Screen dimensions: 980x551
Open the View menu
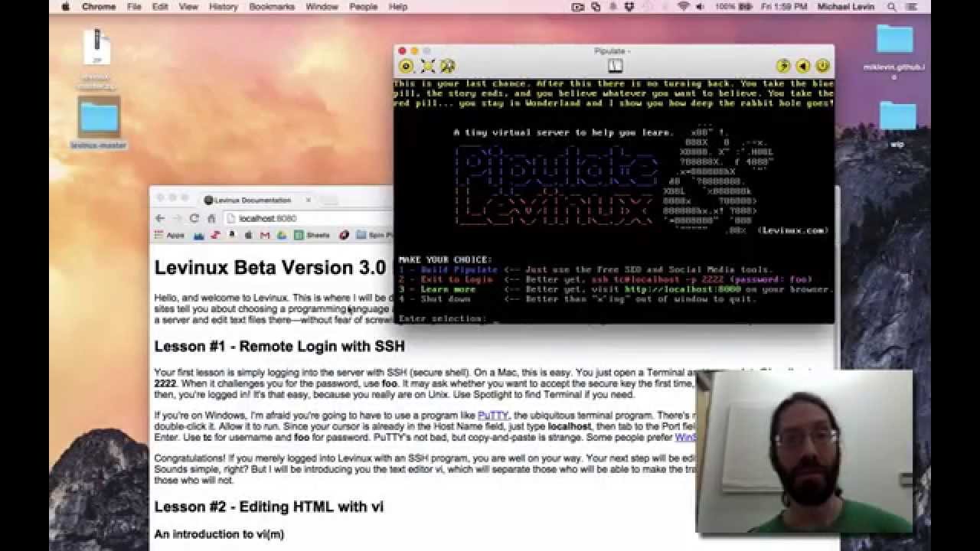188,6
